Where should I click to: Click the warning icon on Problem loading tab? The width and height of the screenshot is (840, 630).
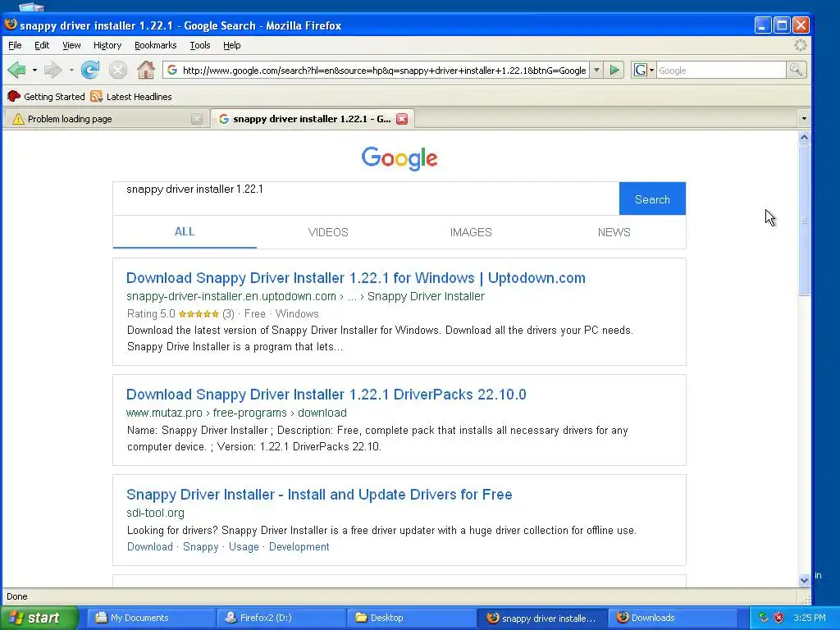coord(18,119)
